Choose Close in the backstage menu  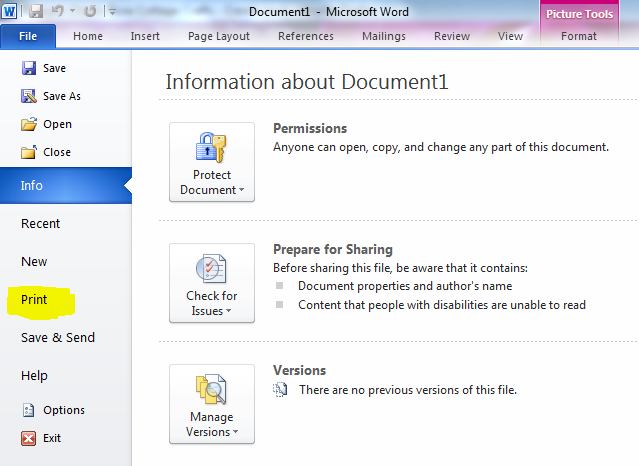57,152
